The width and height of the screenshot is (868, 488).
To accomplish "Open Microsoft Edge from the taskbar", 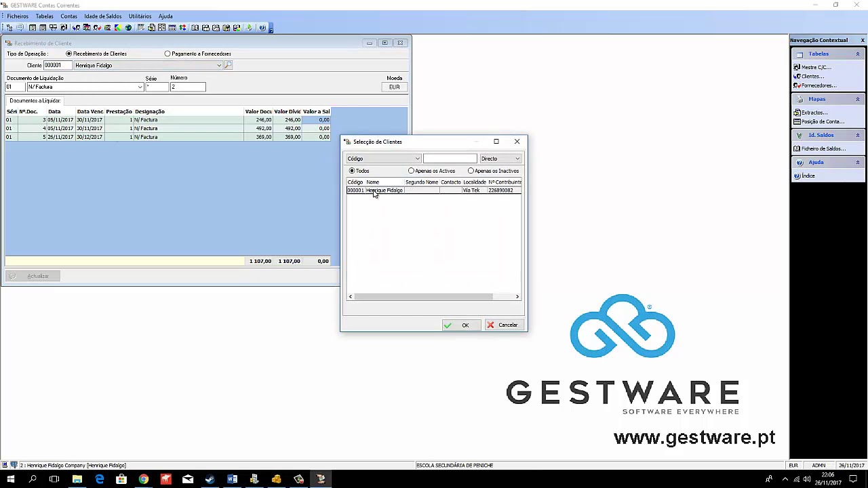I will [100, 480].
